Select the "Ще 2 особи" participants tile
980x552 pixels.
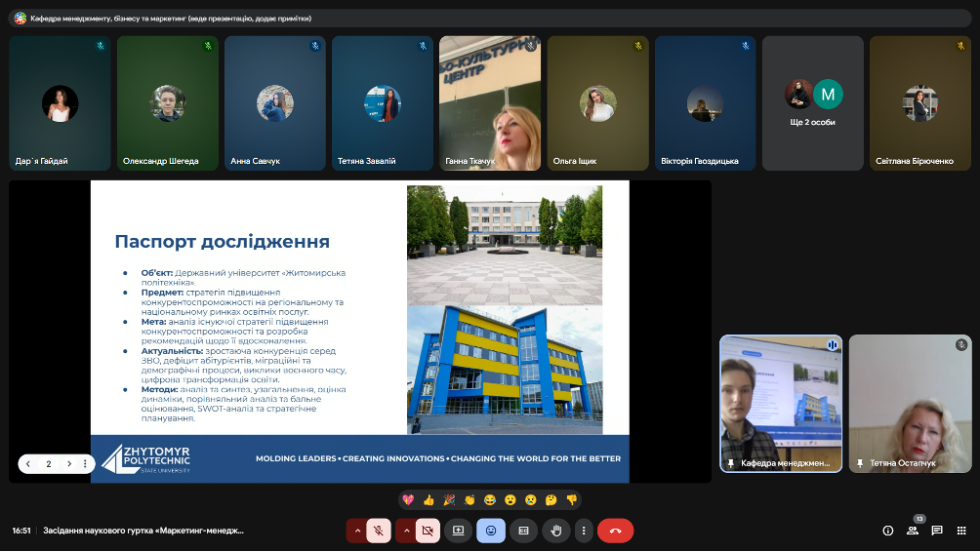click(812, 102)
